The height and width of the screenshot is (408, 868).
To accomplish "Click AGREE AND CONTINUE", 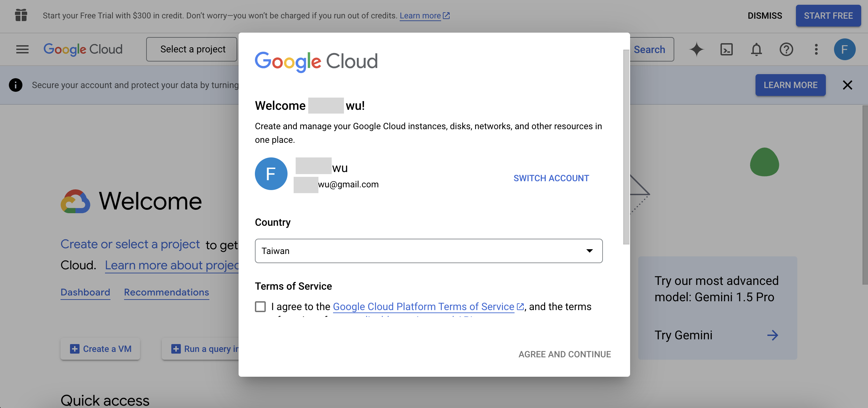I will (565, 354).
